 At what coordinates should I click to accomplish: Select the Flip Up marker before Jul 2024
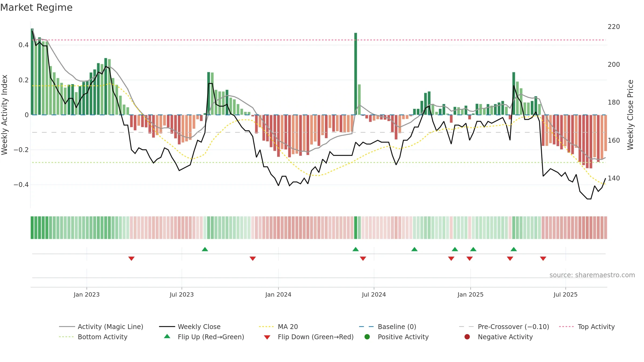click(356, 249)
